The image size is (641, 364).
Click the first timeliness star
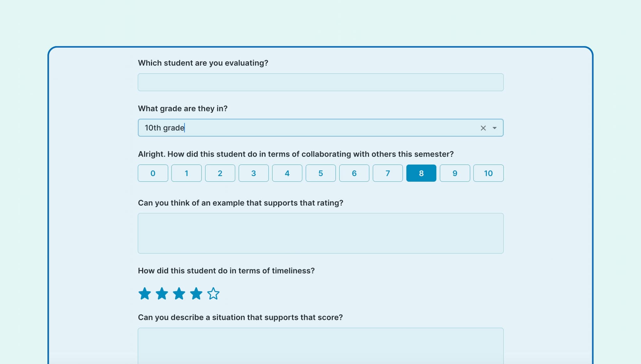145,294
